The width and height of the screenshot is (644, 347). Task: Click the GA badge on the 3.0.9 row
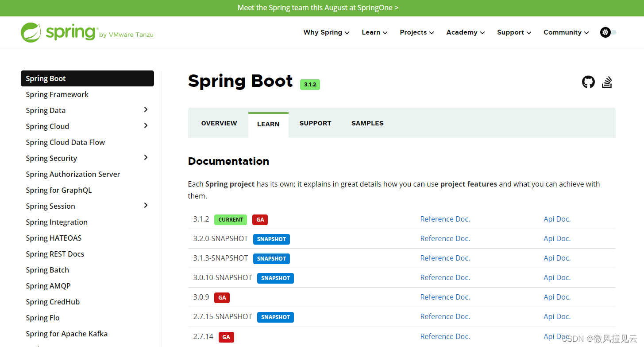pos(222,297)
